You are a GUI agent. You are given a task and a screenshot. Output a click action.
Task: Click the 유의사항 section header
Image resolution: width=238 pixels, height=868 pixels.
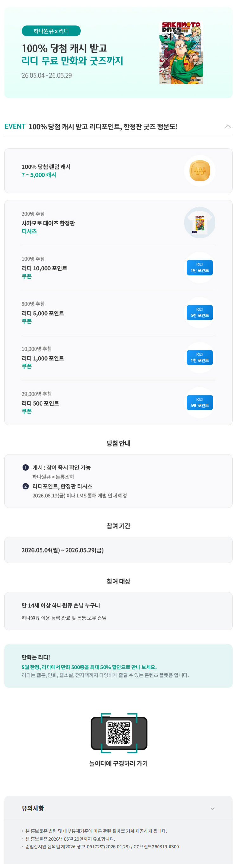[118, 808]
